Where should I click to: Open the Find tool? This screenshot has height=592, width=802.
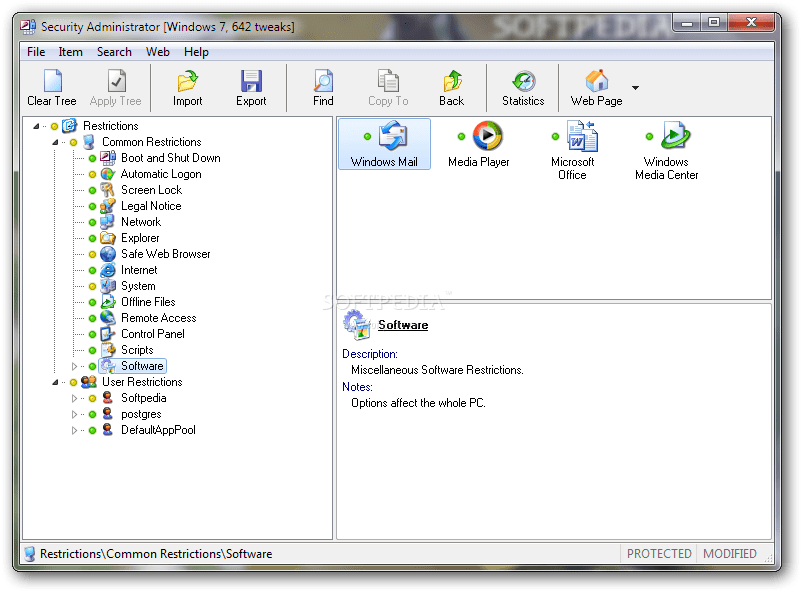click(323, 81)
